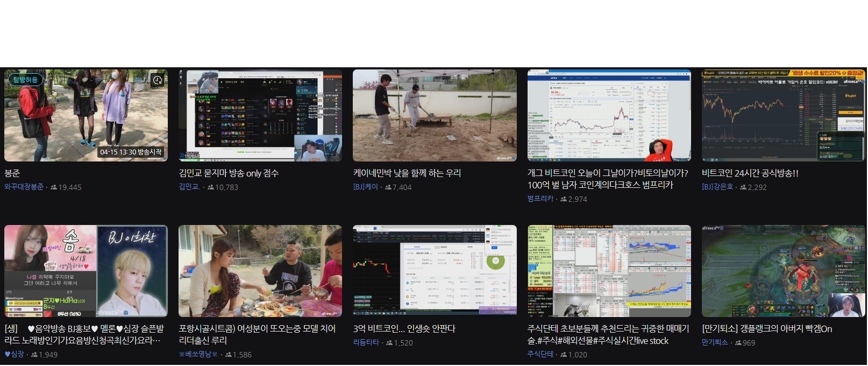
Task: Click the viewers icon beside 1,520
Action: (389, 343)
